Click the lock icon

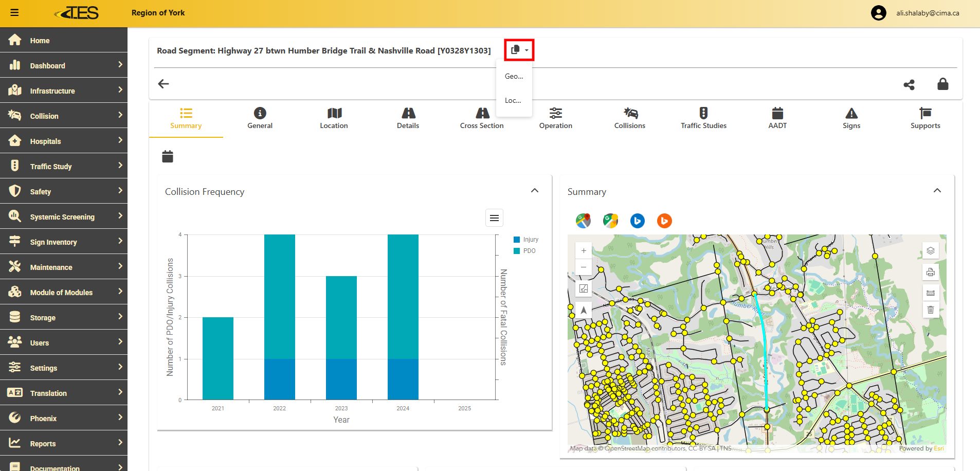pyautogui.click(x=942, y=84)
